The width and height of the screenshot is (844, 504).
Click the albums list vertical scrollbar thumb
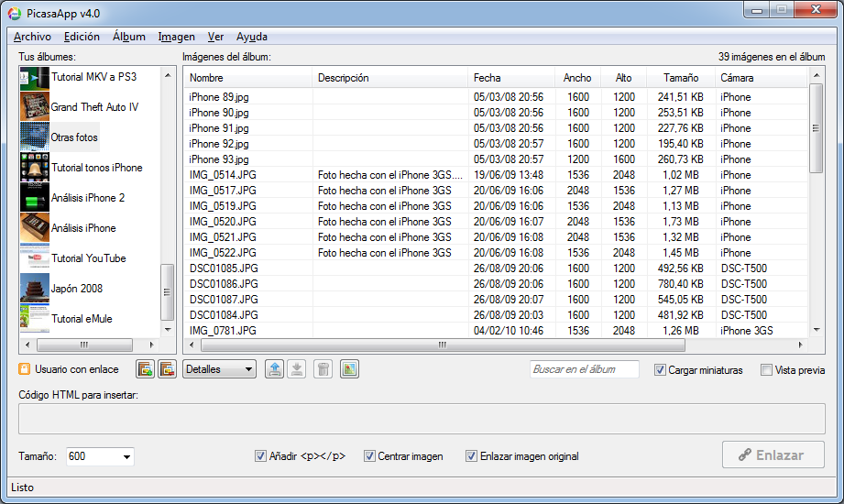pyautogui.click(x=168, y=291)
